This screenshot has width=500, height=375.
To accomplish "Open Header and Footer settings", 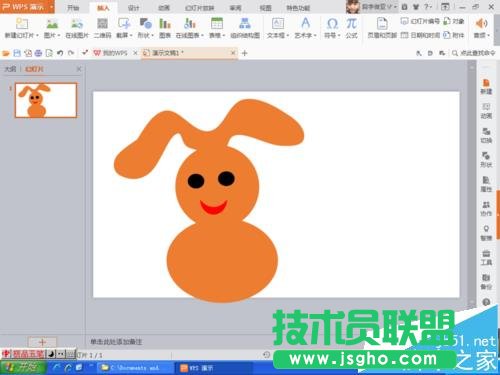I will pos(382,27).
